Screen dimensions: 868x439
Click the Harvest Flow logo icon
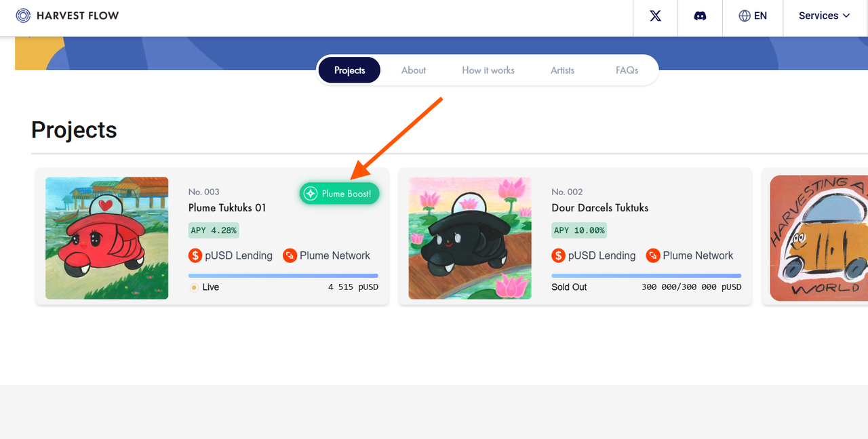click(x=23, y=16)
